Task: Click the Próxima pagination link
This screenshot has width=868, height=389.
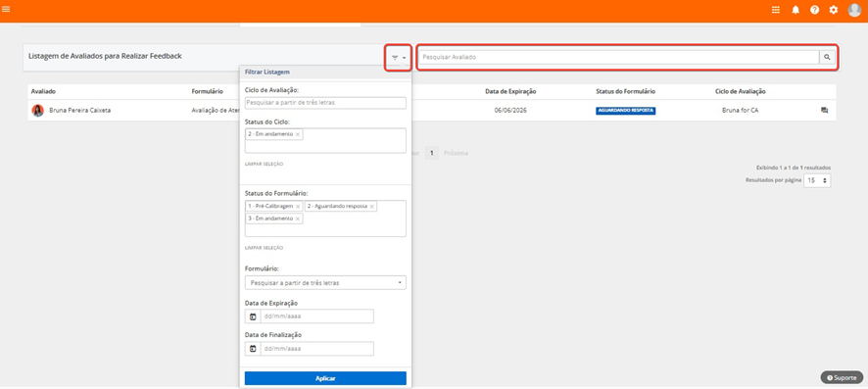Action: click(x=457, y=153)
